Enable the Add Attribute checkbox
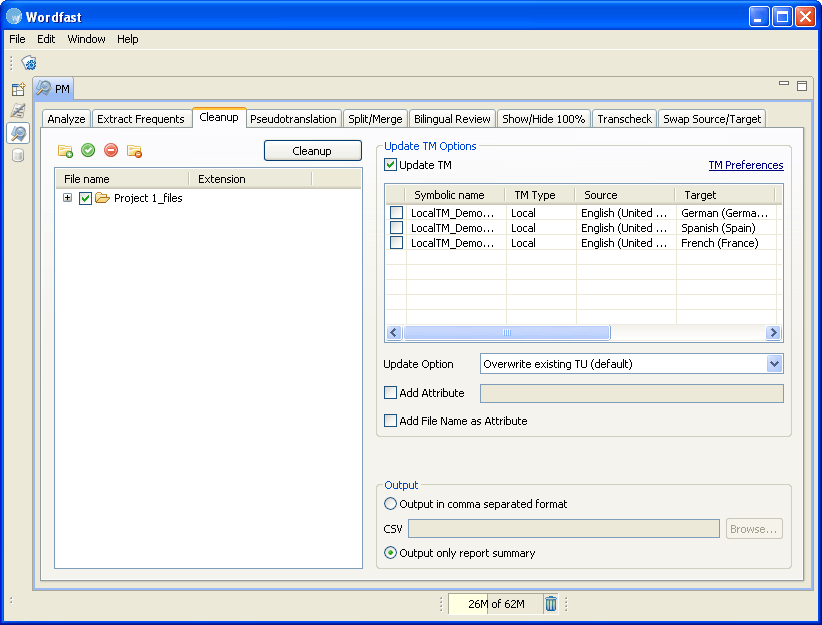822x625 pixels. (390, 393)
